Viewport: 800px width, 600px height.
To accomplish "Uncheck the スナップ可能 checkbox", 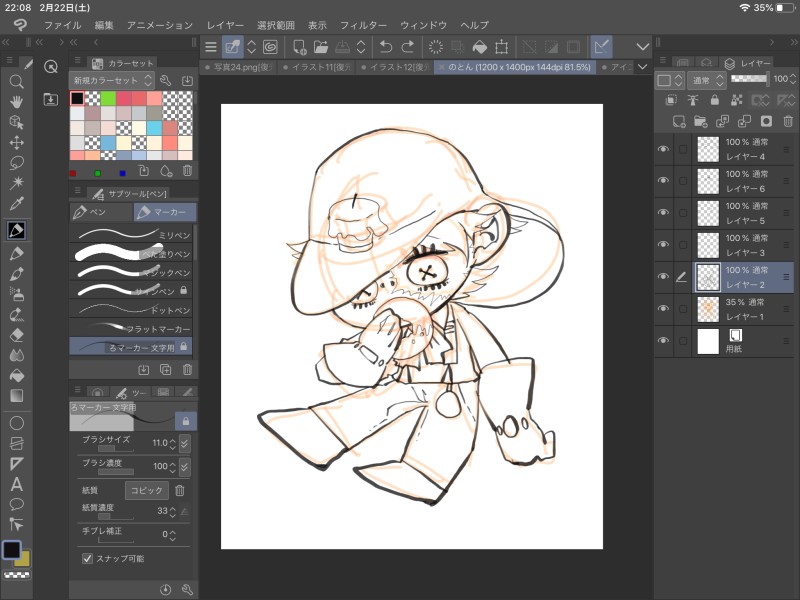I will 87,558.
